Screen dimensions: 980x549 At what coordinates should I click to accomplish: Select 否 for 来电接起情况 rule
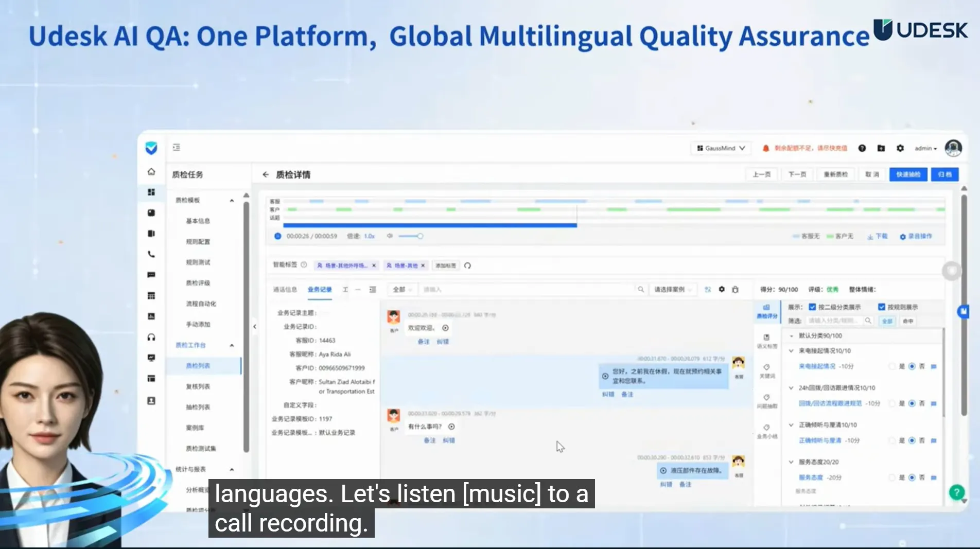click(x=912, y=366)
